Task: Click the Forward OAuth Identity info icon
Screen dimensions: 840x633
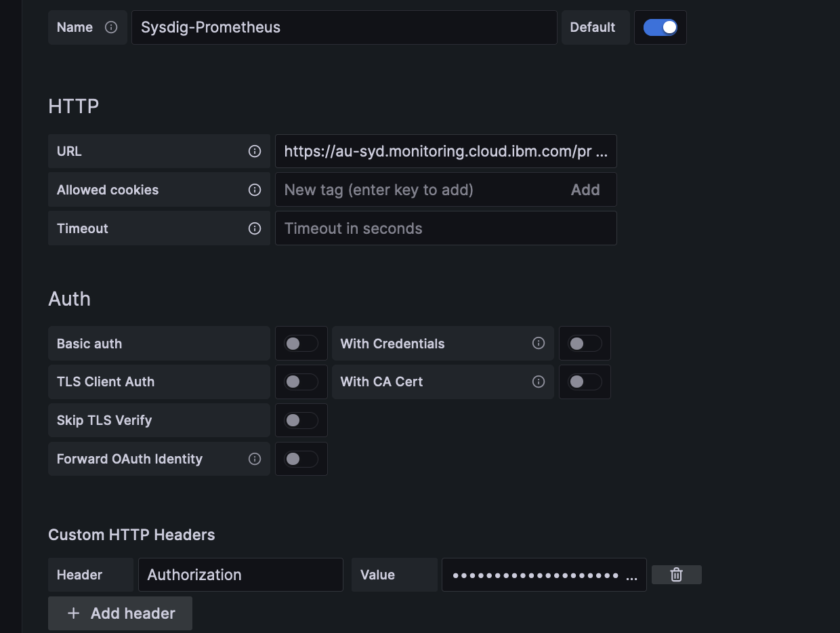Action: (x=255, y=459)
